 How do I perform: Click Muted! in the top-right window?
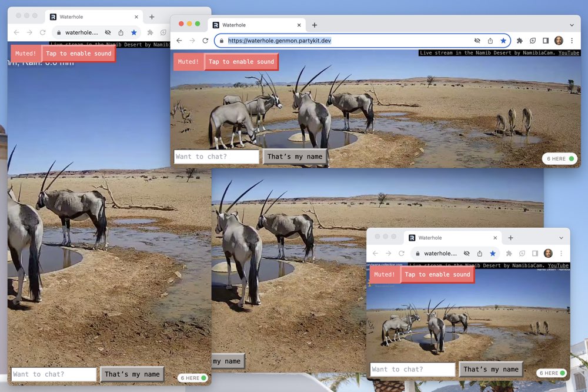click(x=188, y=62)
